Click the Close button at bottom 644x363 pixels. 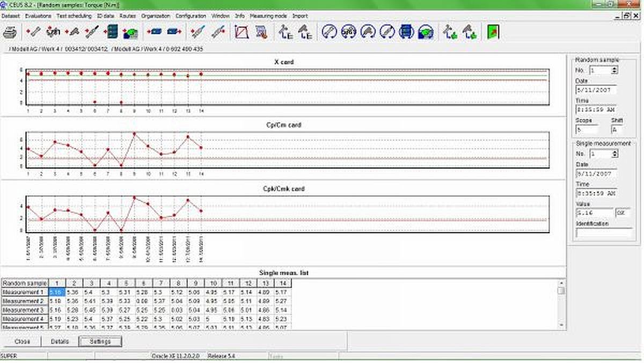tap(23, 342)
